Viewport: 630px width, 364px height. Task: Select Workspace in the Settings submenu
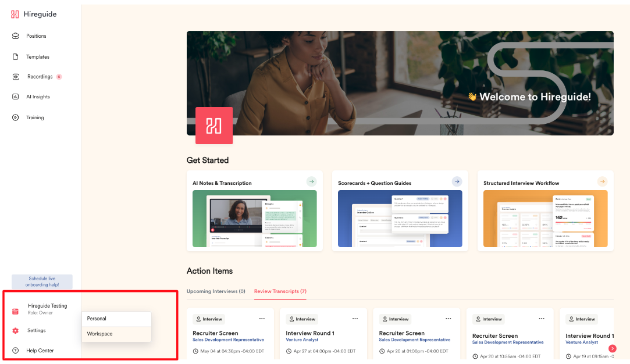click(116, 334)
